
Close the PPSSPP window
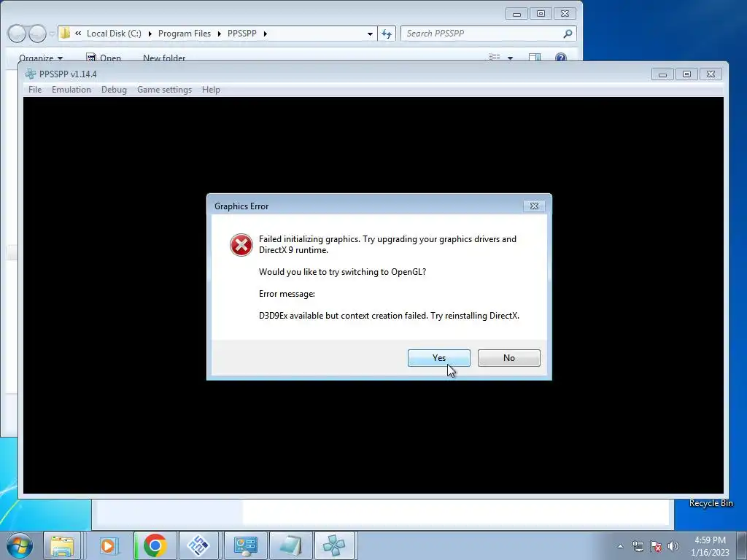(x=711, y=74)
